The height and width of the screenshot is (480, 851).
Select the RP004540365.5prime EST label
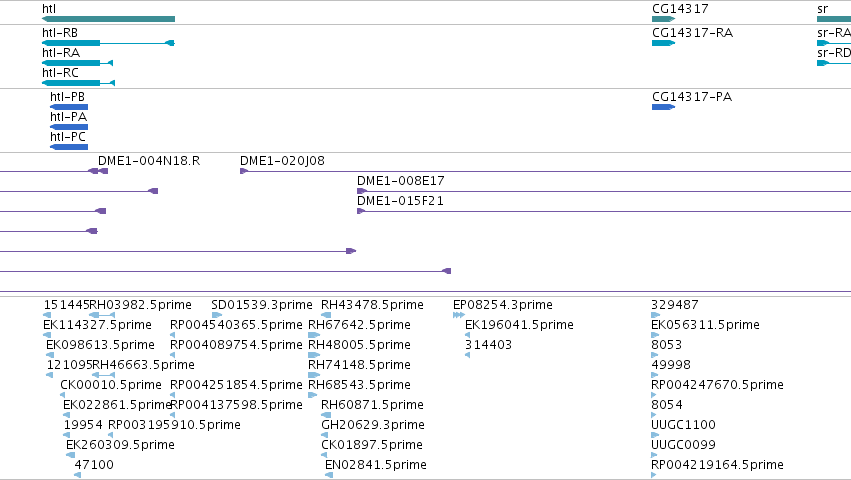click(236, 325)
